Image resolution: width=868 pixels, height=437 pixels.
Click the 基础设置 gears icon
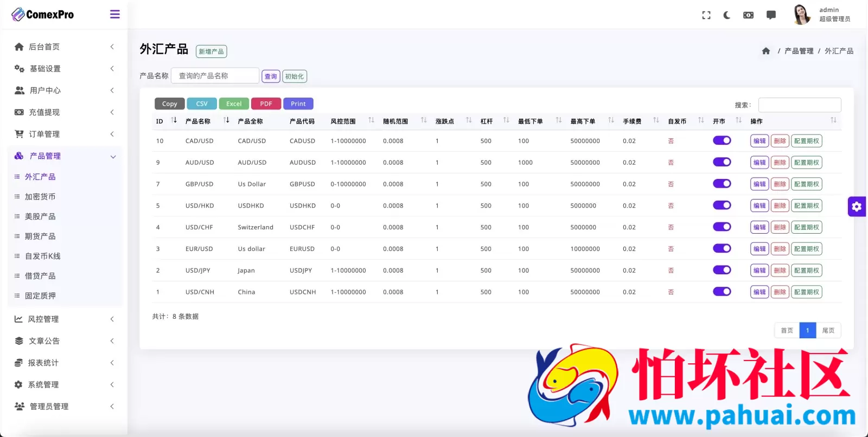[19, 68]
